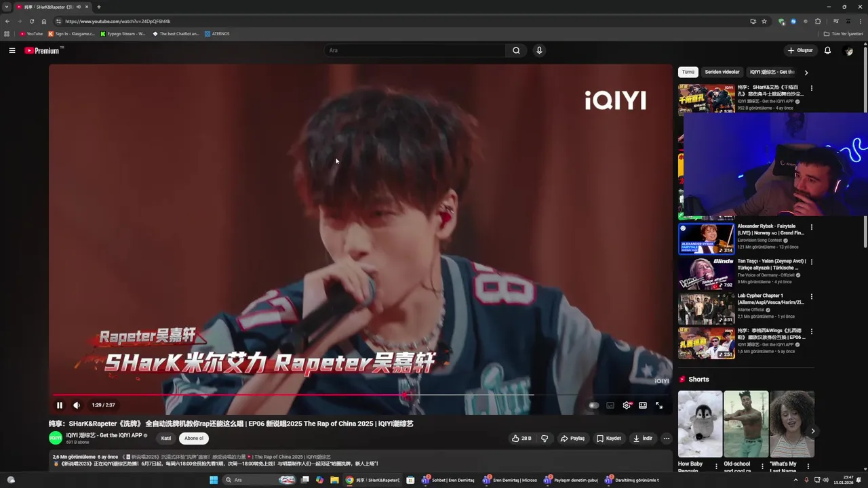Expand the tab search dropdown
Image resolution: width=868 pixels, height=488 pixels.
point(7,7)
